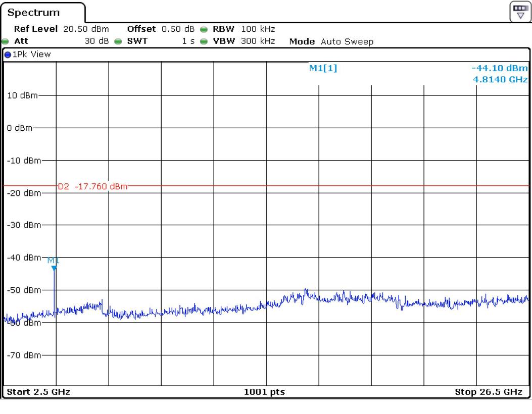
Task: Click the M1[1] marker readout label
Action: click(323, 68)
